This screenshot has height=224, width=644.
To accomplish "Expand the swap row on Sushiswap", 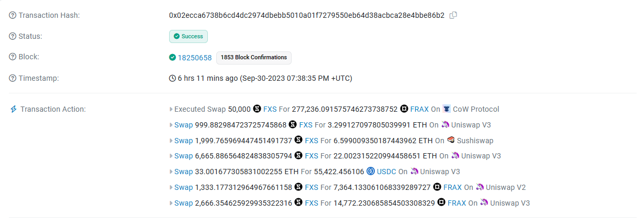I will pos(171,141).
